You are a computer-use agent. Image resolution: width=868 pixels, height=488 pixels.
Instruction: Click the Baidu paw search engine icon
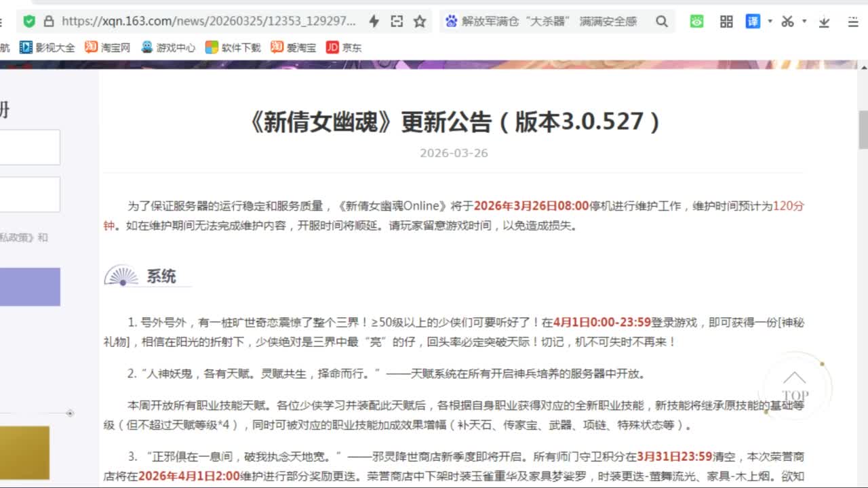(x=451, y=21)
